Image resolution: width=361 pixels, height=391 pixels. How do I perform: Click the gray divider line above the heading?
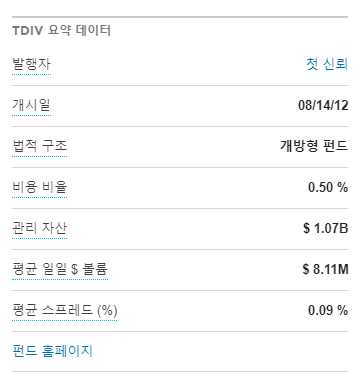[x=180, y=17]
